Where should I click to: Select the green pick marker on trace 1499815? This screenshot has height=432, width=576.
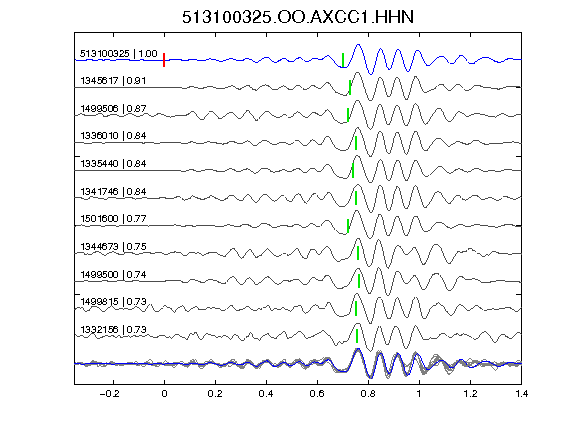[356, 309]
